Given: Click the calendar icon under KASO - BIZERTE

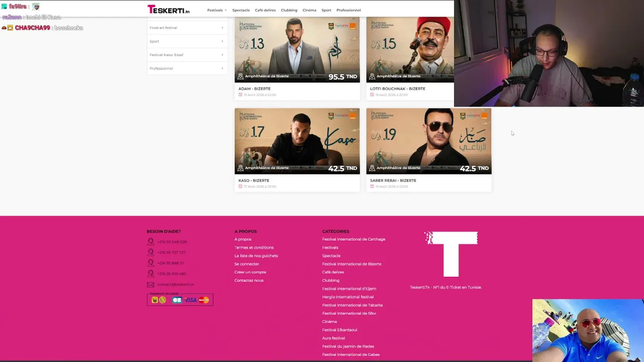Looking at the screenshot, I should [240, 187].
